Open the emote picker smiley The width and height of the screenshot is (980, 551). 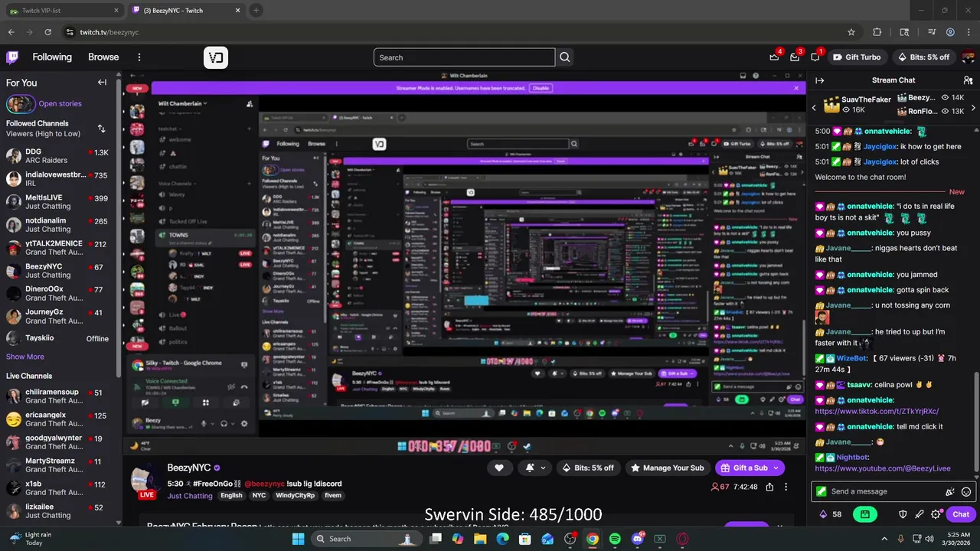966,492
